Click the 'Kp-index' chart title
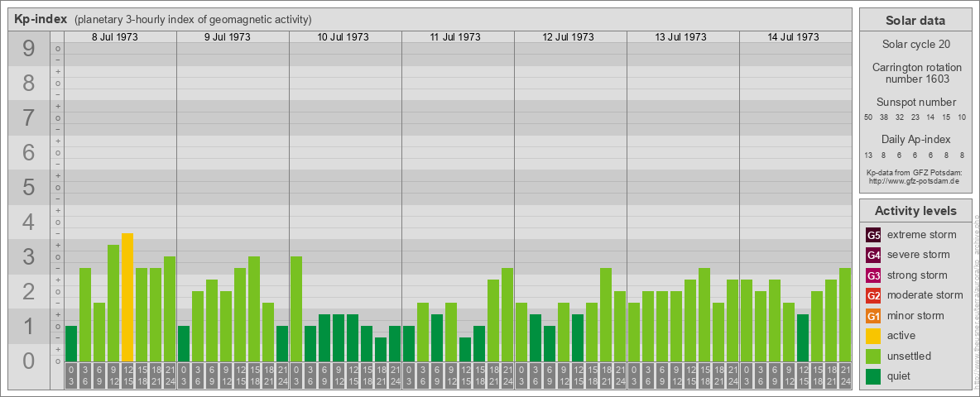This screenshot has height=397, width=980. [41, 19]
